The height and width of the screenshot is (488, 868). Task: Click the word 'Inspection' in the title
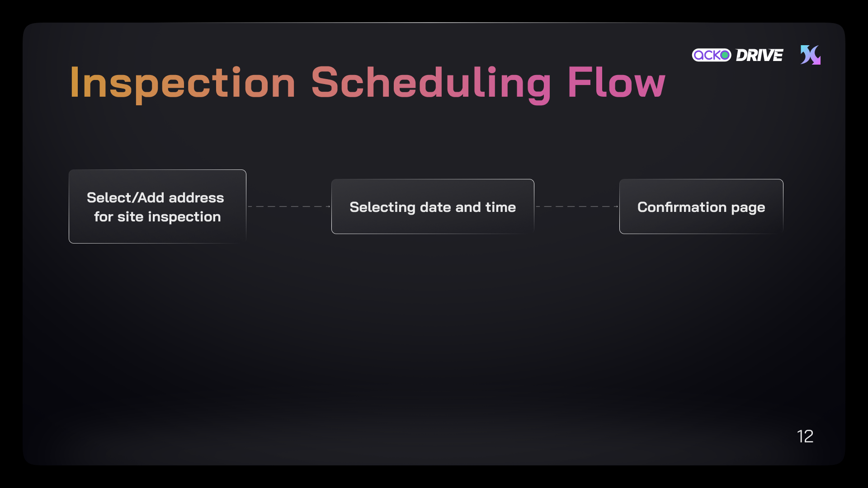point(183,83)
